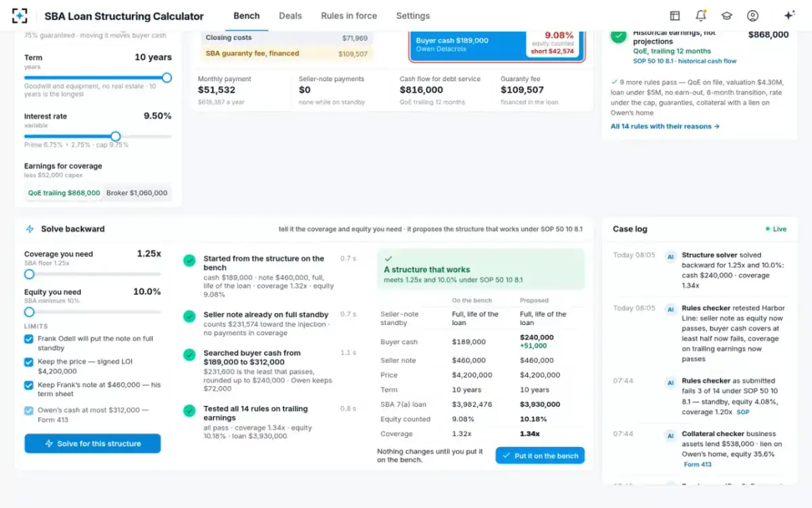Select Broker $1,060,000 earnings option

137,193
